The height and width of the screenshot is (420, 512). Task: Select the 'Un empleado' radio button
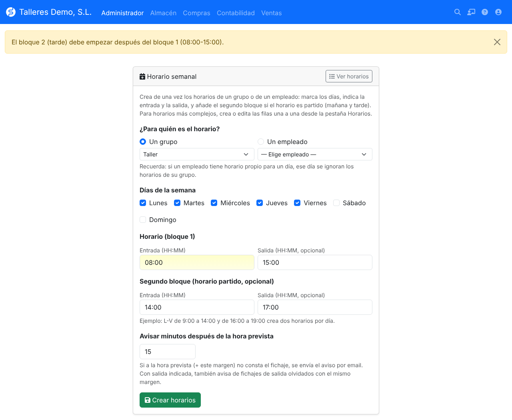pyautogui.click(x=261, y=142)
